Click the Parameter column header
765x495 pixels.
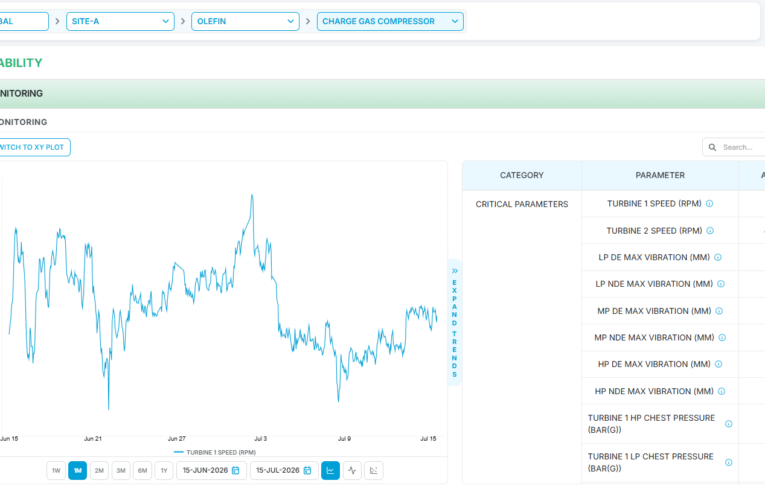pos(660,175)
